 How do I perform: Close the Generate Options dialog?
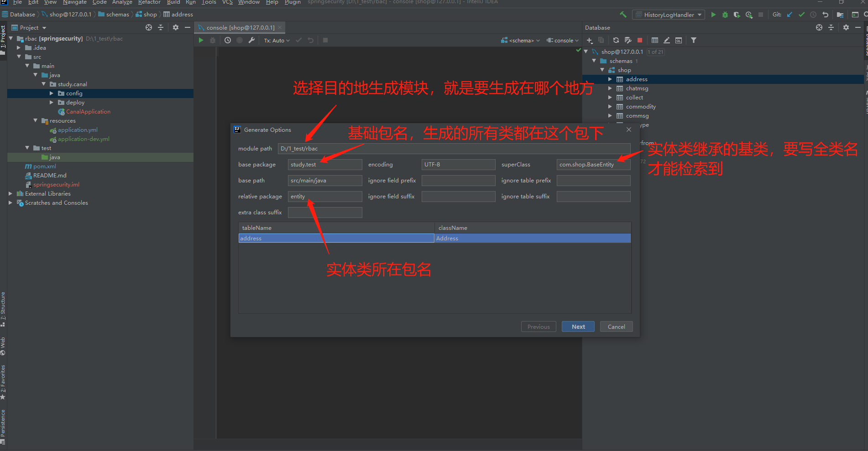(x=629, y=130)
